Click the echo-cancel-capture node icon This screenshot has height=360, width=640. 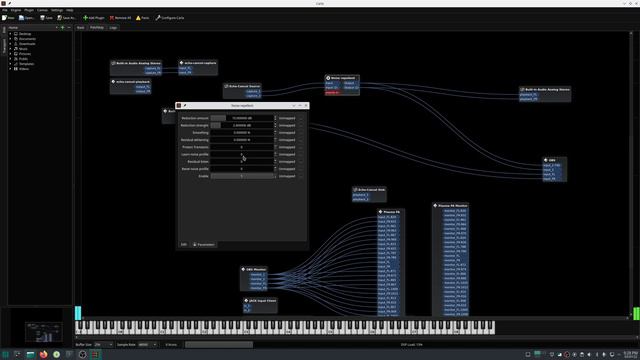click(x=181, y=62)
